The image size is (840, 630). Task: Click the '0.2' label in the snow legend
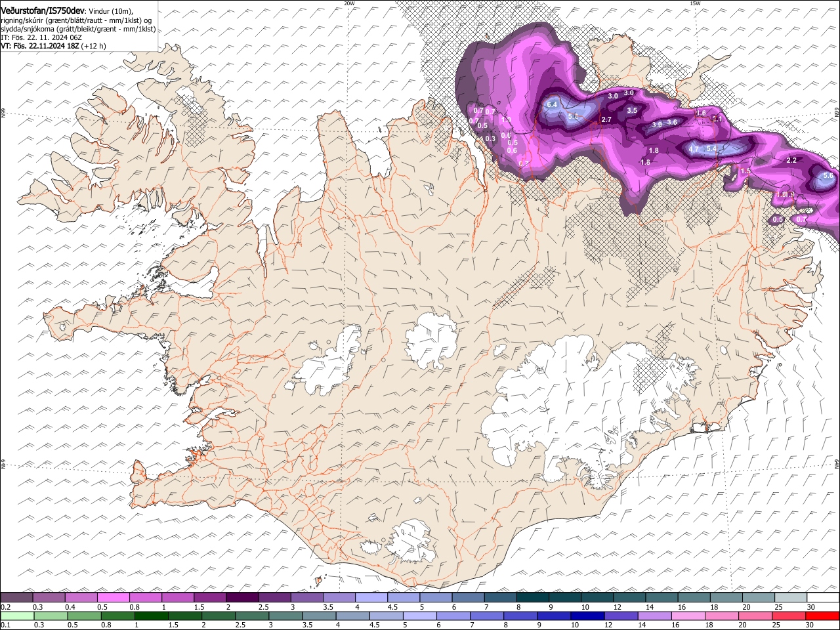[x=5, y=607]
